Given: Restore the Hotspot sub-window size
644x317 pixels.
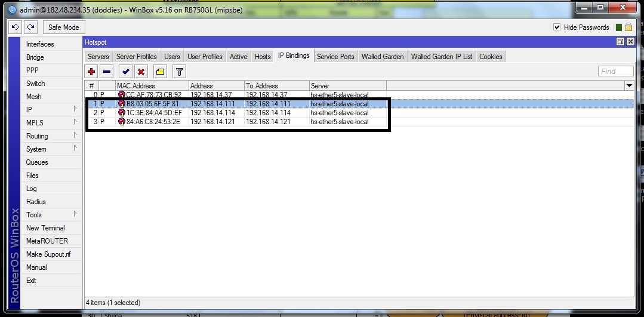Looking at the screenshot, I should click(x=620, y=42).
